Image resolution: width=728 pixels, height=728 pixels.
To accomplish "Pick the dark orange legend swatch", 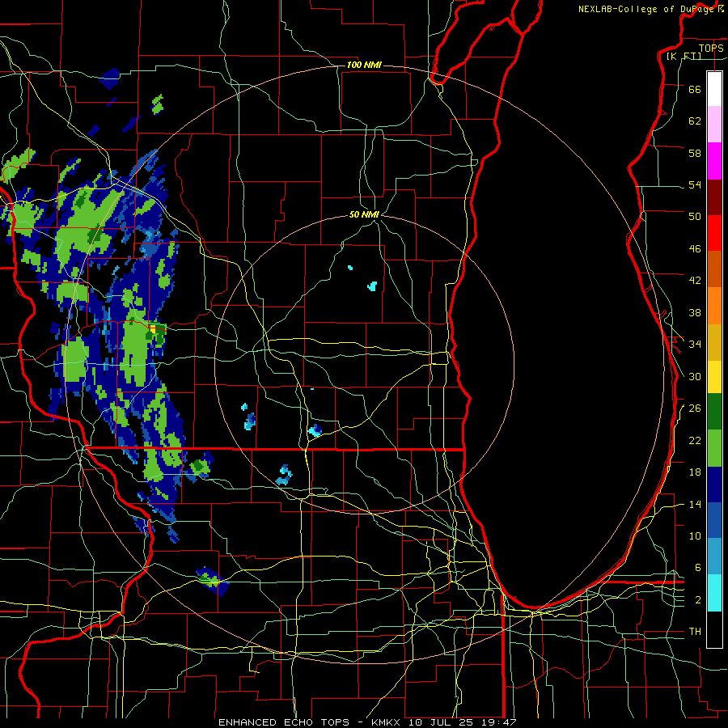I will [x=714, y=269].
